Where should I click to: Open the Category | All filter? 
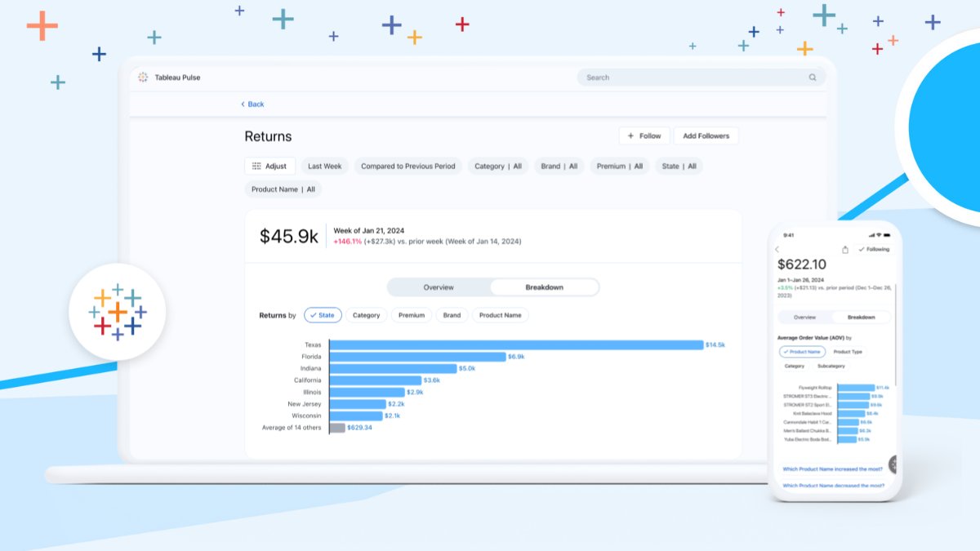point(498,166)
